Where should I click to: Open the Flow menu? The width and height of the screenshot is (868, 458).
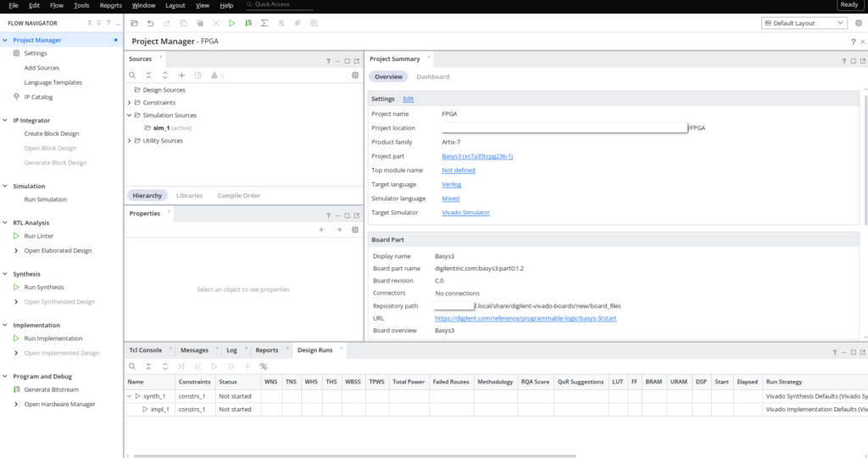click(57, 6)
